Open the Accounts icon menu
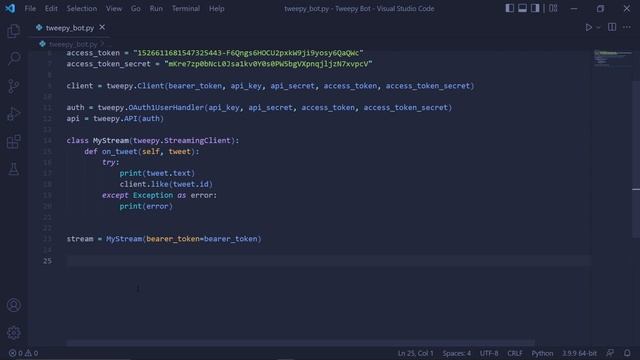 tap(13, 305)
